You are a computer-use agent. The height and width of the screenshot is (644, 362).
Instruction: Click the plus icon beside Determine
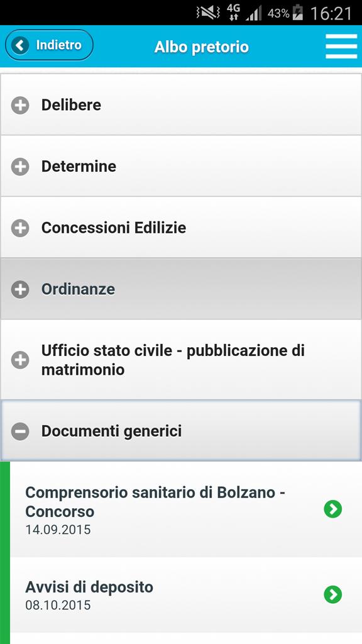[x=20, y=167]
